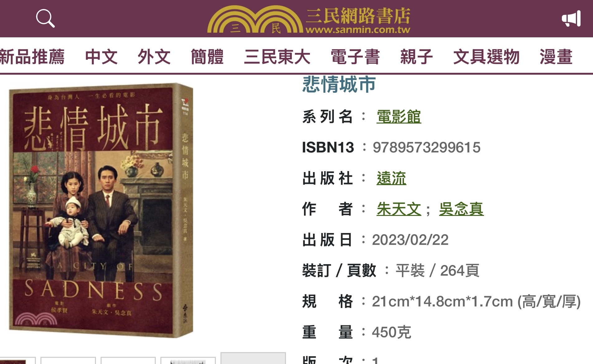This screenshot has width=593, height=364.
Task: Browse the 三民東大 category
Action: (x=277, y=57)
